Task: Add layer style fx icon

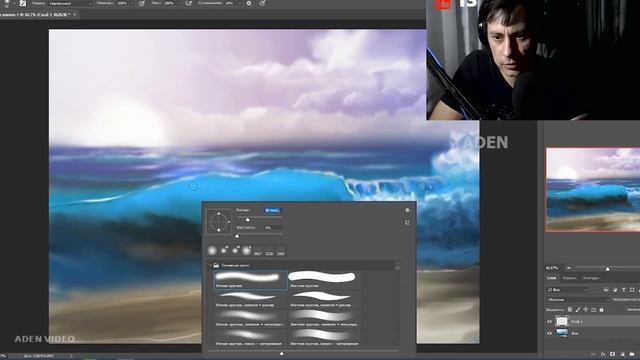Action: point(603,354)
